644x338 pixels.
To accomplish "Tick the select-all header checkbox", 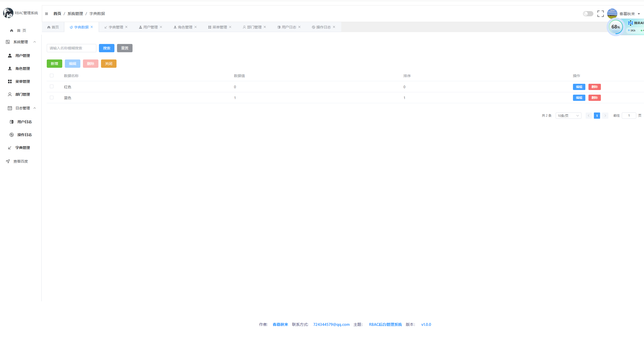I will (x=52, y=76).
